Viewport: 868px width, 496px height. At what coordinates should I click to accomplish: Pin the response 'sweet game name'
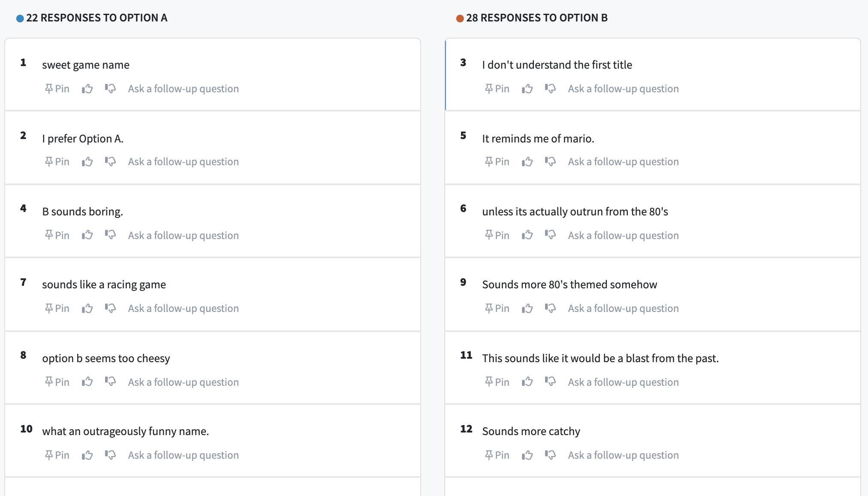[57, 89]
